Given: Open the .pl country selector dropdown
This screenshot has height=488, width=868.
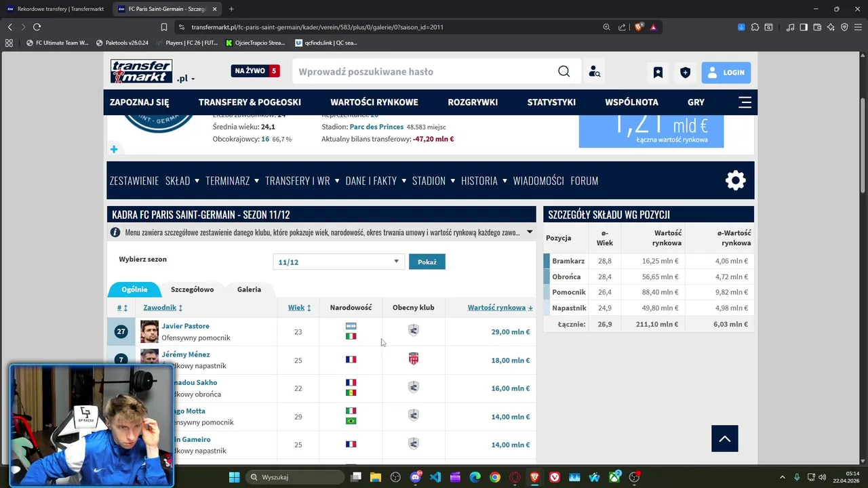Looking at the screenshot, I should [186, 79].
